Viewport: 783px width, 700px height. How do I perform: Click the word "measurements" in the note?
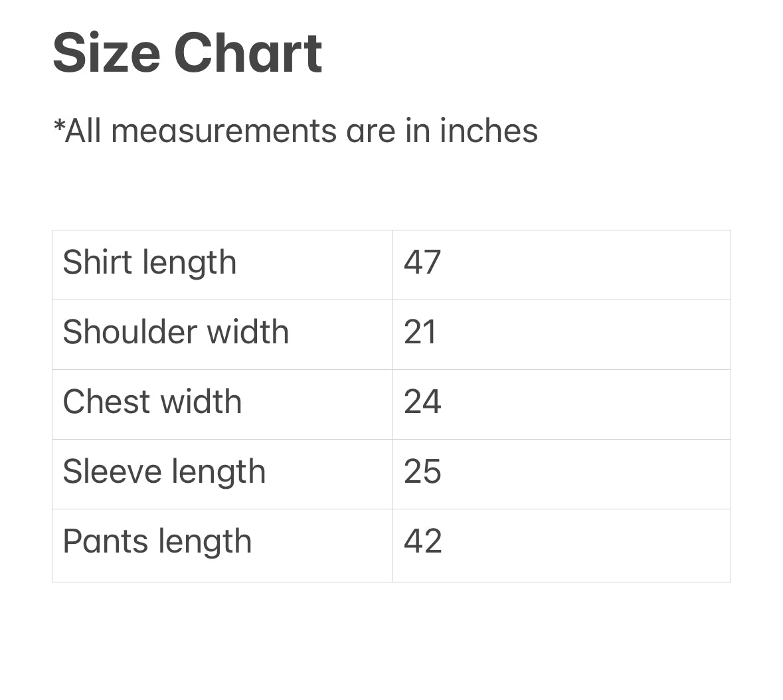224,130
